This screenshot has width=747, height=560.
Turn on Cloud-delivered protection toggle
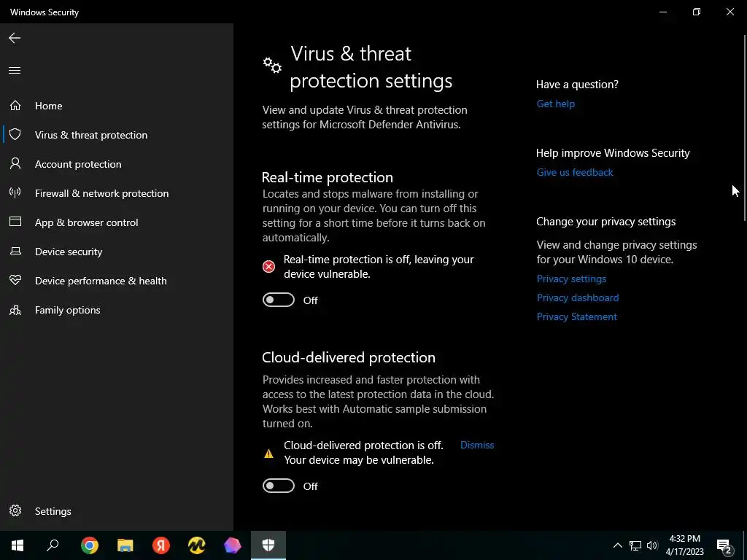click(x=279, y=486)
